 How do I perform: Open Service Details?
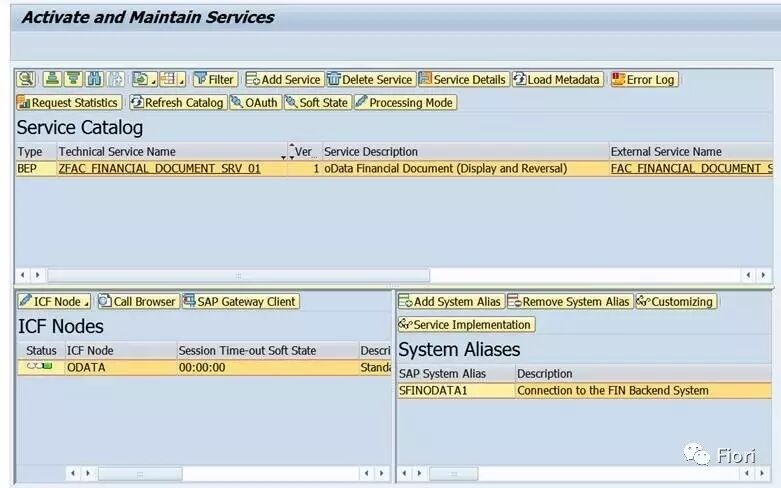(x=463, y=79)
